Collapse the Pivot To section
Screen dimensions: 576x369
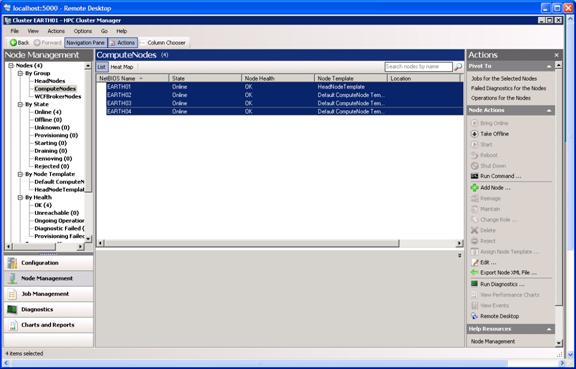coord(549,67)
